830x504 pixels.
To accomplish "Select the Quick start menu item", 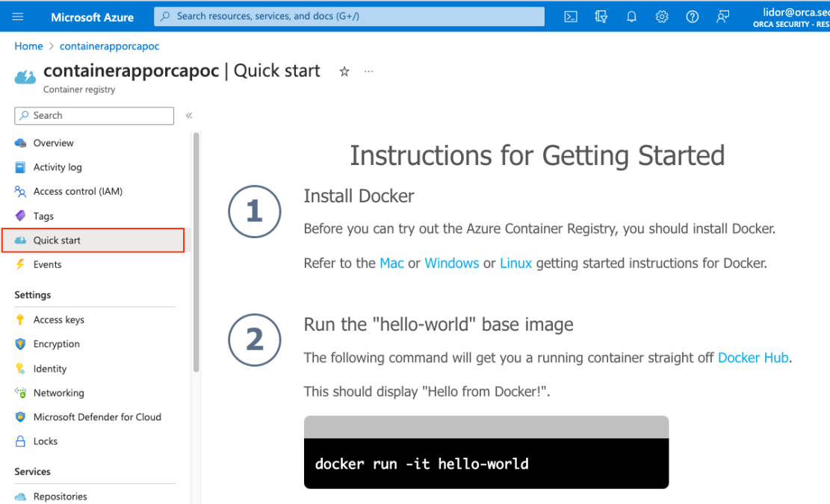I will [x=93, y=240].
